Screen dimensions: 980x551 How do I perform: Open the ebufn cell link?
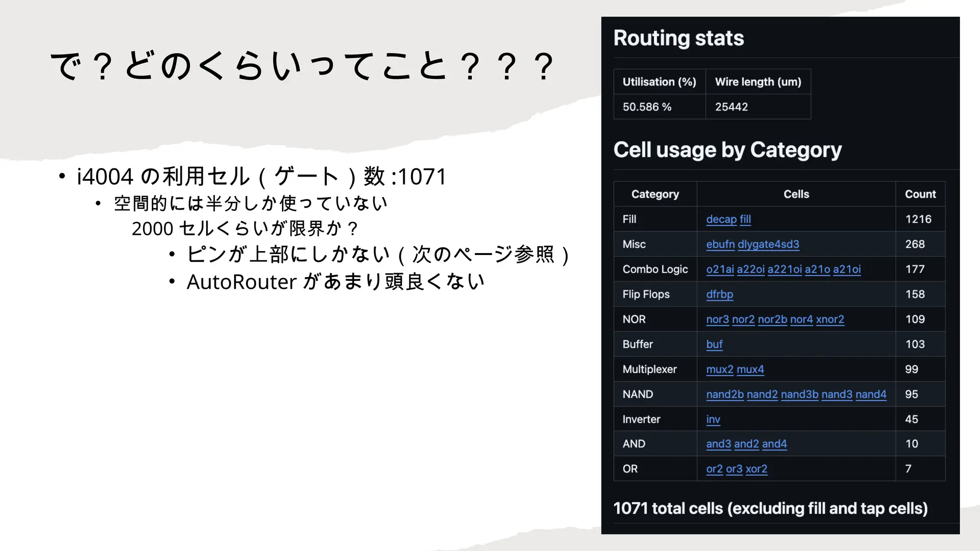720,244
